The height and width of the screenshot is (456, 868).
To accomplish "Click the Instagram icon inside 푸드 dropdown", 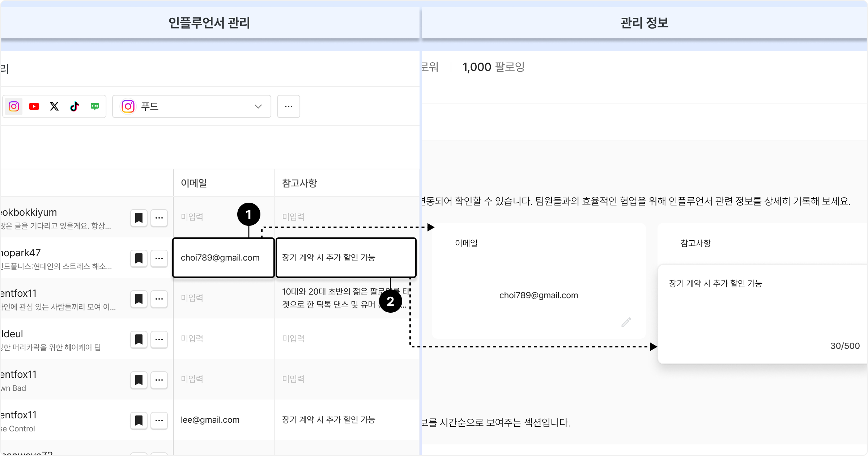I will tap(128, 106).
